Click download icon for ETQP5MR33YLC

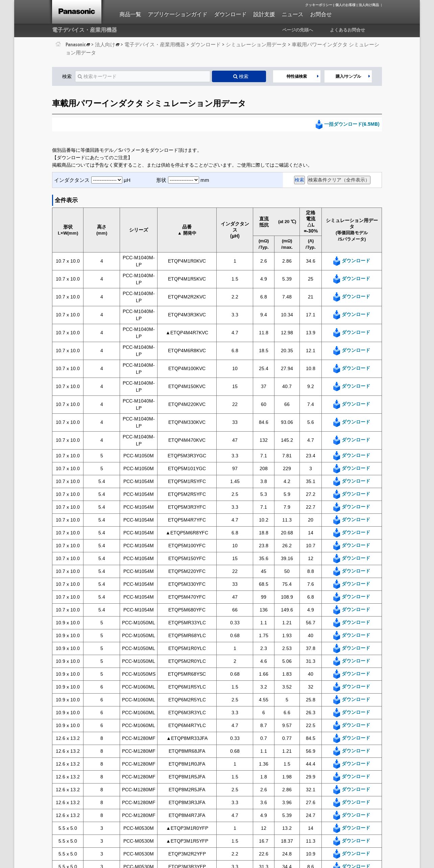(x=336, y=623)
